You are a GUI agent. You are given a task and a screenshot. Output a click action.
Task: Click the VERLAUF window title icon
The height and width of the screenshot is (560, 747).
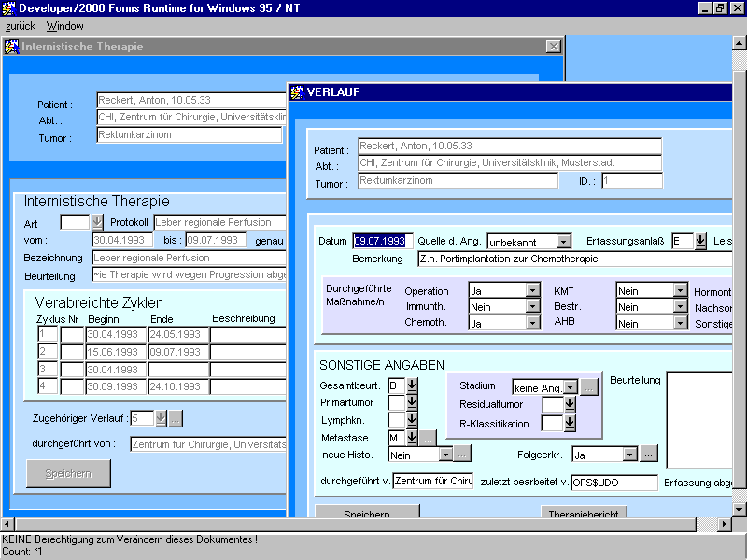coord(298,92)
